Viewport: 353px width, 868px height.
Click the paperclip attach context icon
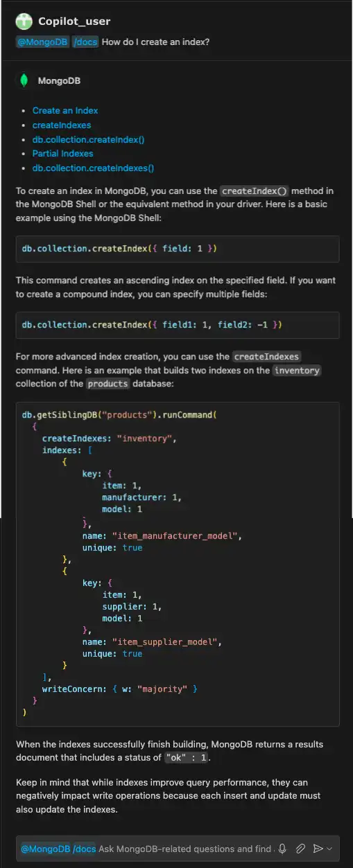point(300,848)
